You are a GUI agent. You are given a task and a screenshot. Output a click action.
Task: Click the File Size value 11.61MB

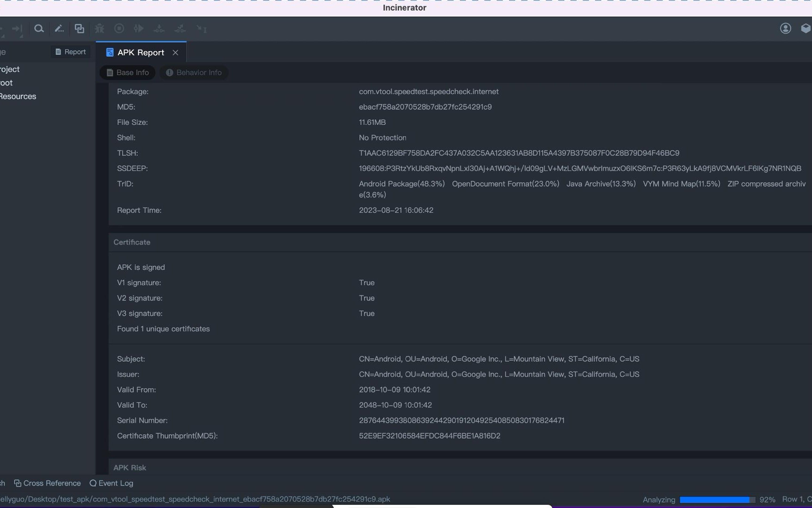372,122
